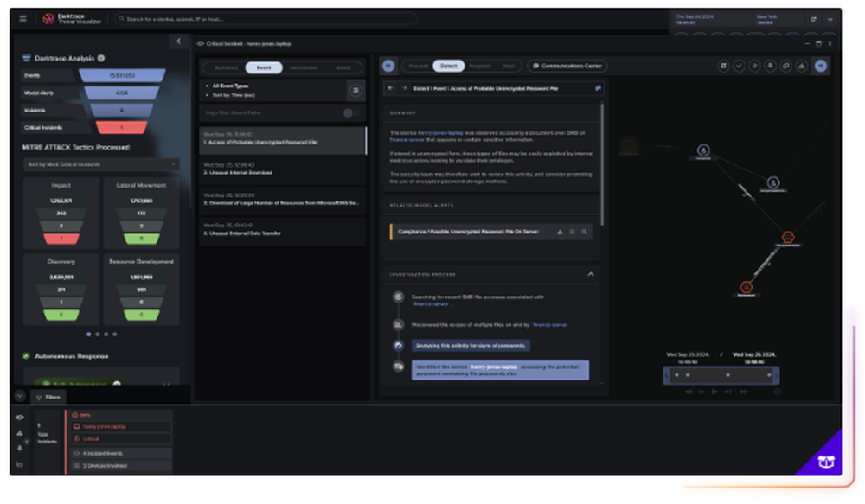Screen dimensions: 865x504
Task: Open the Lateral Movement tactic card
Action: (x=141, y=213)
